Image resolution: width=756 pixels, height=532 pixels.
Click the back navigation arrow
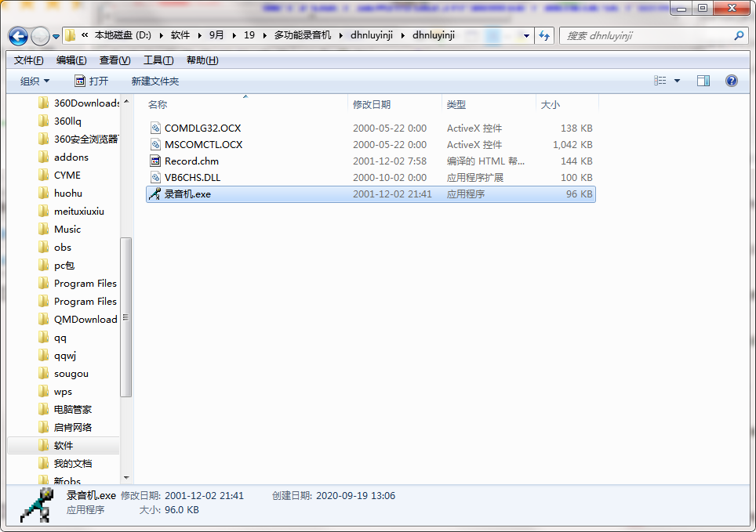click(17, 35)
